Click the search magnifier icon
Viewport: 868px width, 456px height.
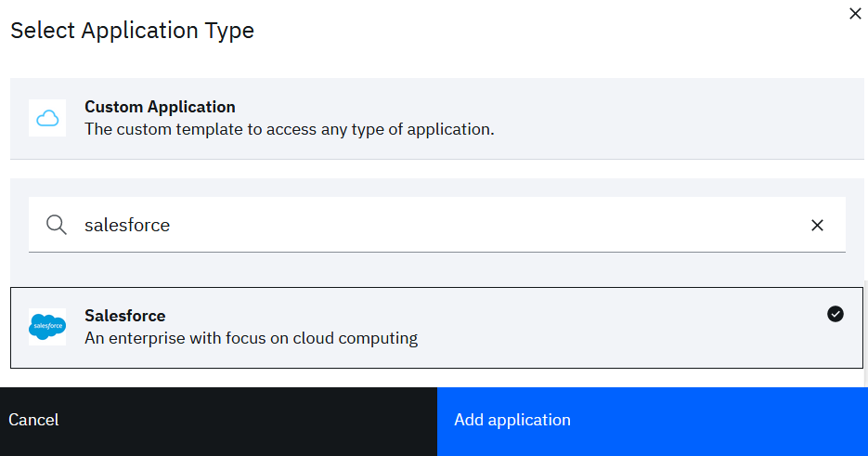(57, 225)
